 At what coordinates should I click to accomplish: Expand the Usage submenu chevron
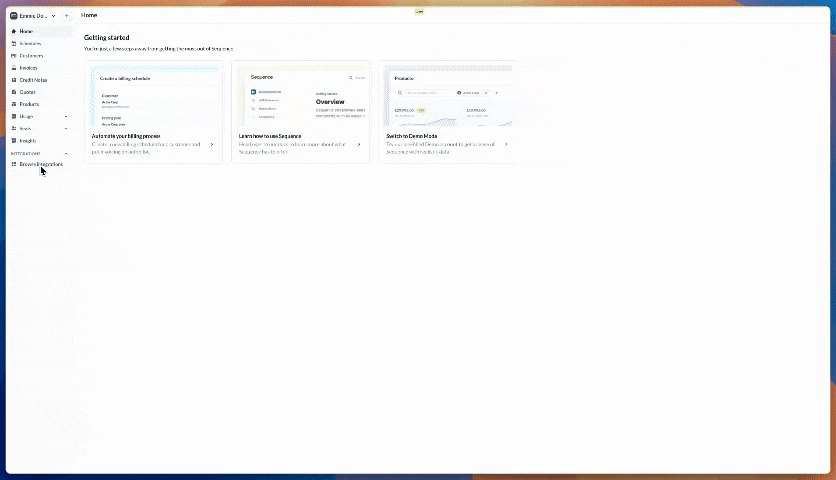66,116
